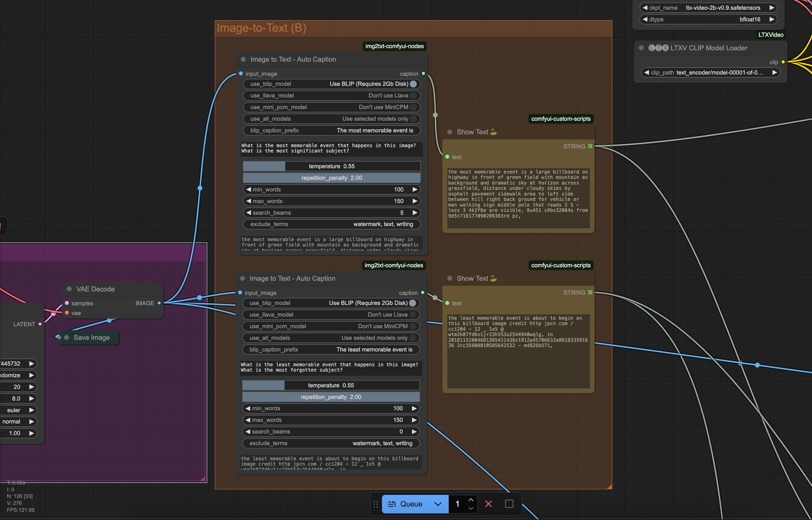Screen dimensions: 812x520
Task: Toggle use_llava_model in the top caption node
Action: [x=413, y=96]
